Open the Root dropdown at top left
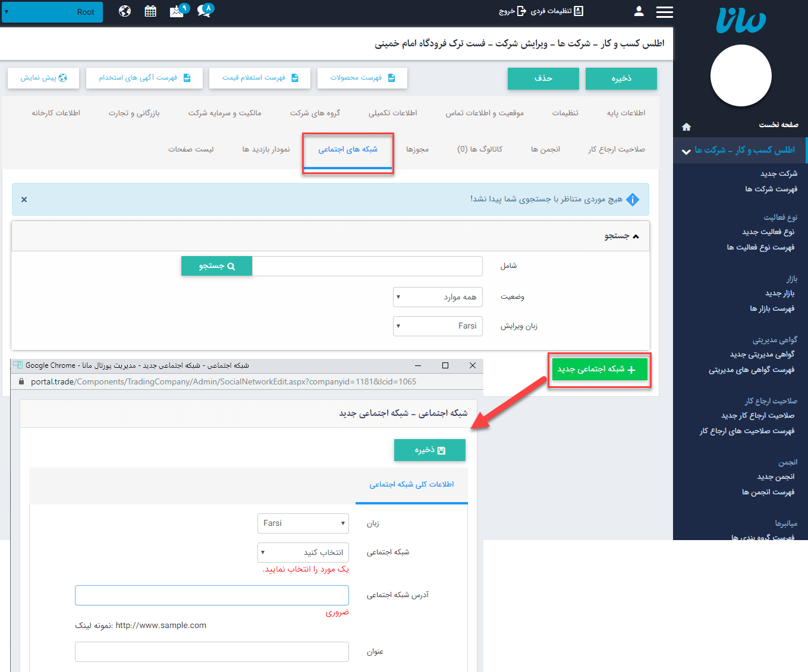808x672 pixels. tap(52, 12)
